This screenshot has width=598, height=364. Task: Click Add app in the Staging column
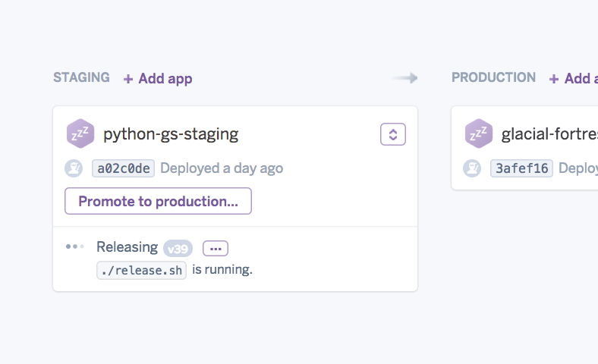[x=158, y=79]
